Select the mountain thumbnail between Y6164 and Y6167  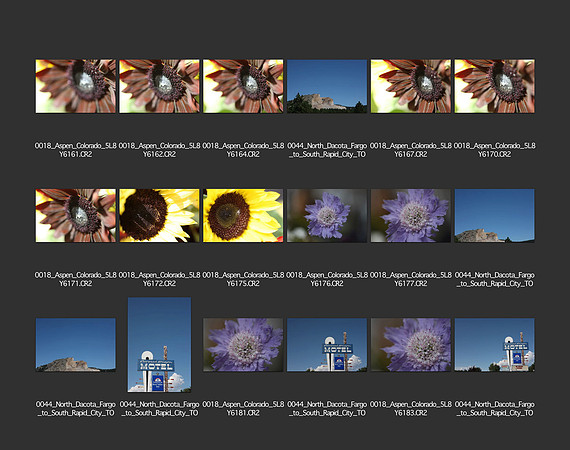pyautogui.click(x=327, y=86)
